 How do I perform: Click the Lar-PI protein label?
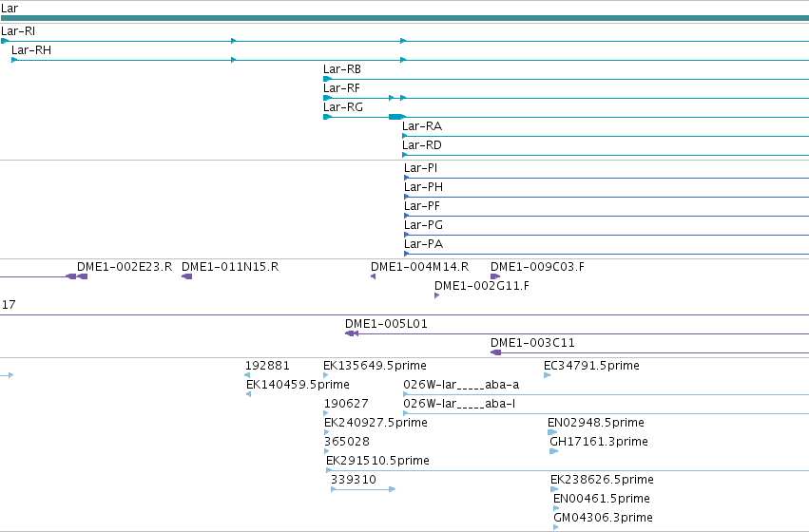420,168
